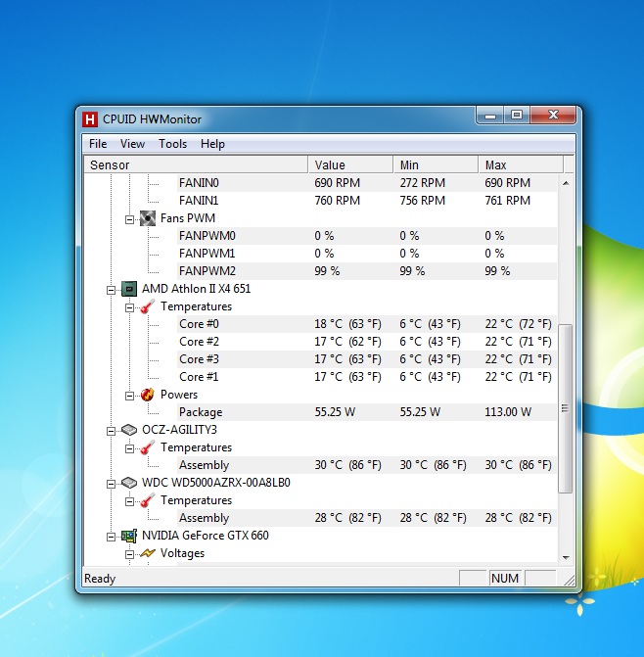Collapse the OCZ-AGILITY3 device node
This screenshot has width=644, height=657.
point(111,430)
